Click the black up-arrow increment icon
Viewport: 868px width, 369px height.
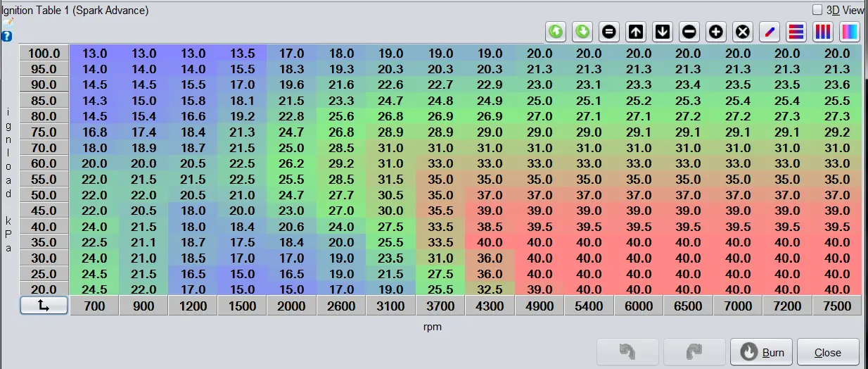(x=636, y=32)
